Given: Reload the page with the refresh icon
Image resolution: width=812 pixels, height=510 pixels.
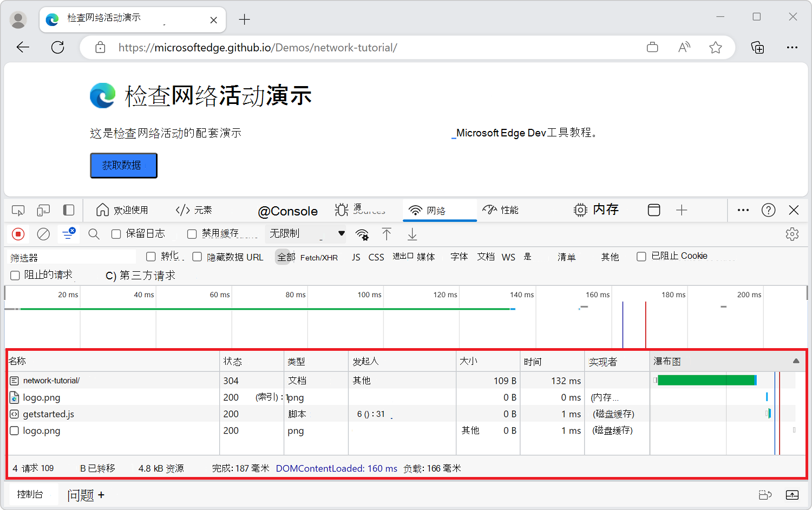Looking at the screenshot, I should [57, 48].
